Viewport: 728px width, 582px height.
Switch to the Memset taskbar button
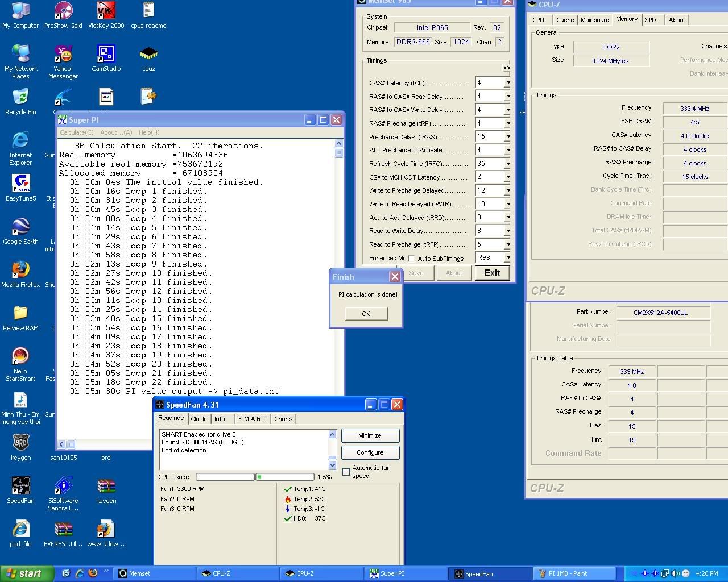point(154,573)
